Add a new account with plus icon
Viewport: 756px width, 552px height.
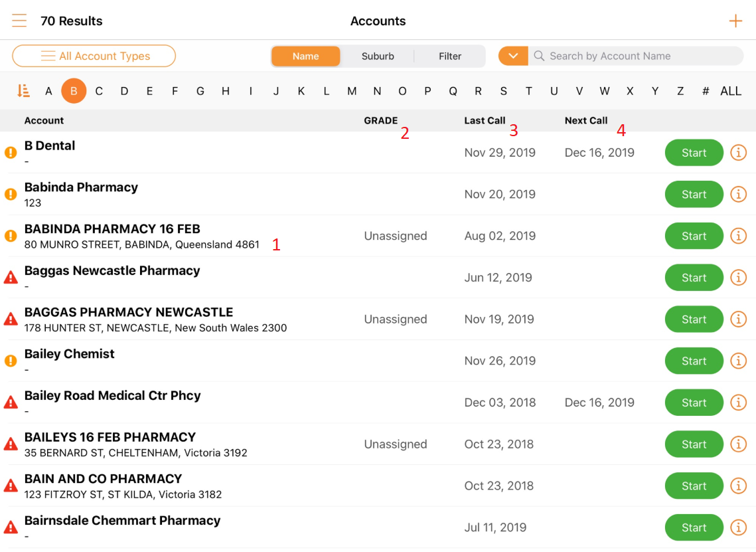[x=735, y=21]
